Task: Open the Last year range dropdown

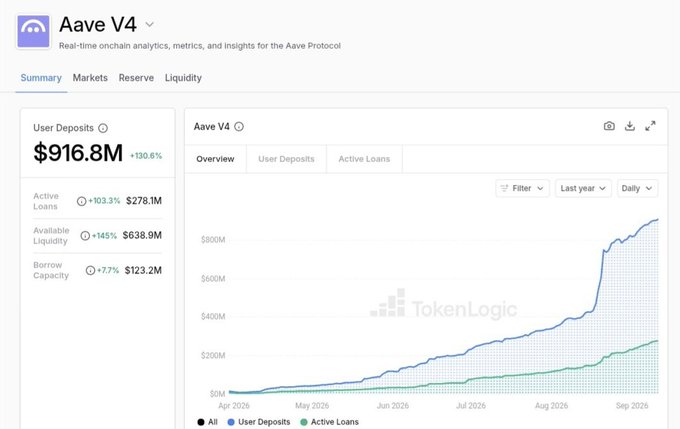Action: tap(583, 188)
